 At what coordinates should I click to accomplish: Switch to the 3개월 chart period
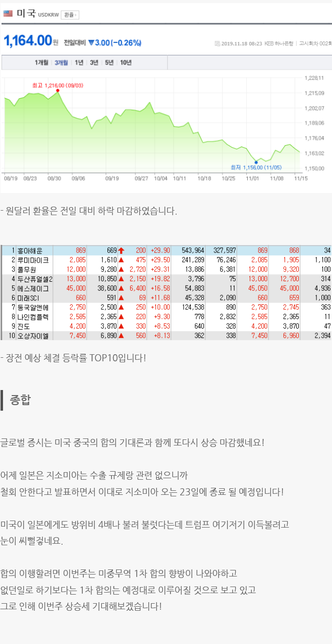click(x=62, y=62)
